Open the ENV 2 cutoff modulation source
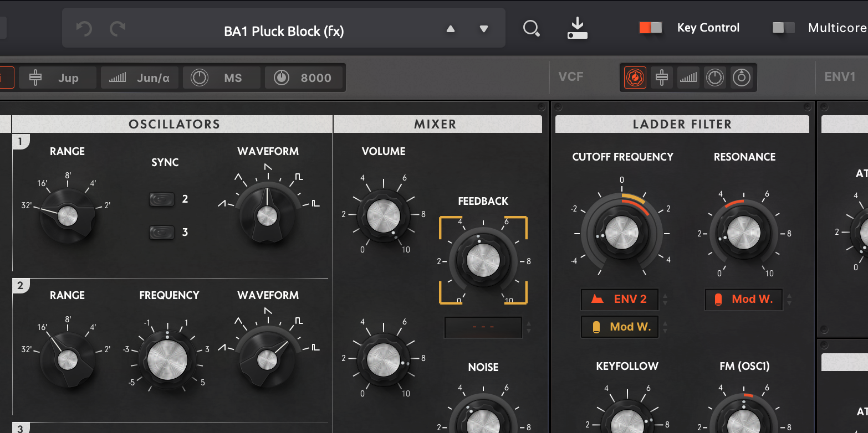Image resolution: width=868 pixels, height=433 pixels. coord(619,300)
